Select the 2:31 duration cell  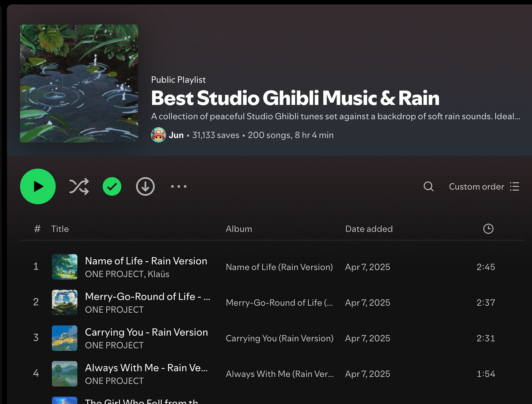[486, 338]
